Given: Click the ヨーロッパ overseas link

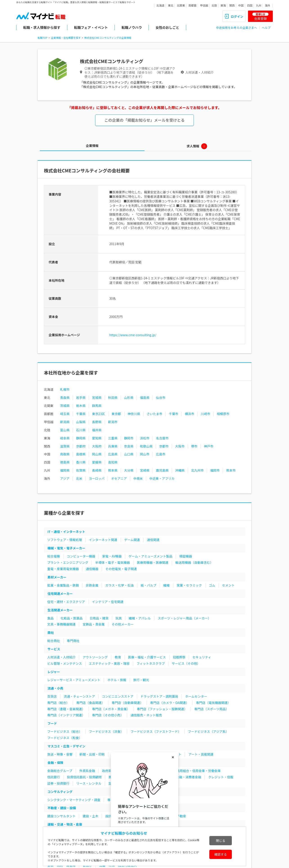Looking at the screenshot, I should point(97,478).
